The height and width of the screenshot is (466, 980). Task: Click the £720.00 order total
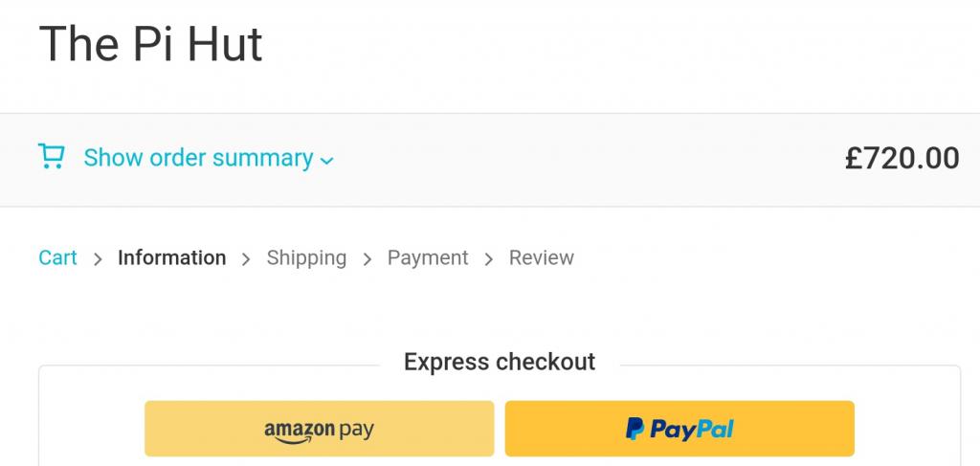pos(902,158)
